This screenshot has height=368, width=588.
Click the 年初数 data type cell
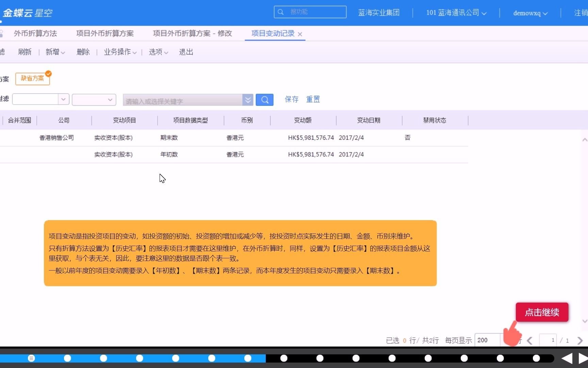(x=169, y=154)
